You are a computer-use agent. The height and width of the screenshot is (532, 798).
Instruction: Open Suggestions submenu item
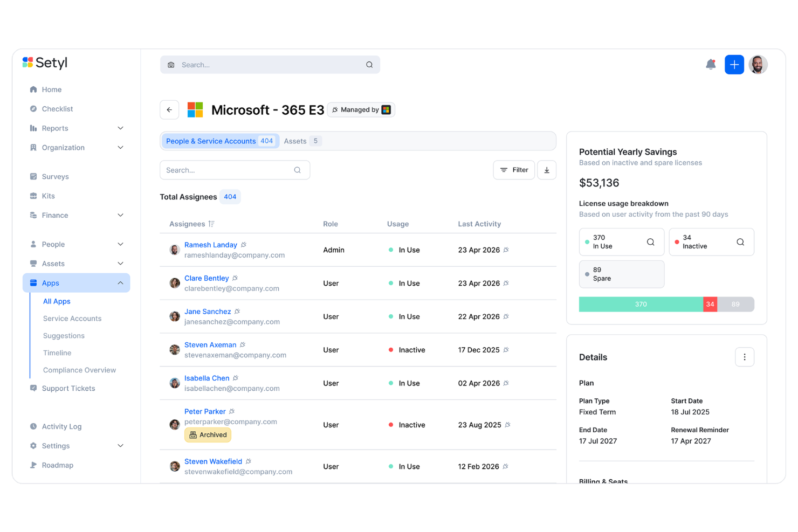tap(64, 336)
